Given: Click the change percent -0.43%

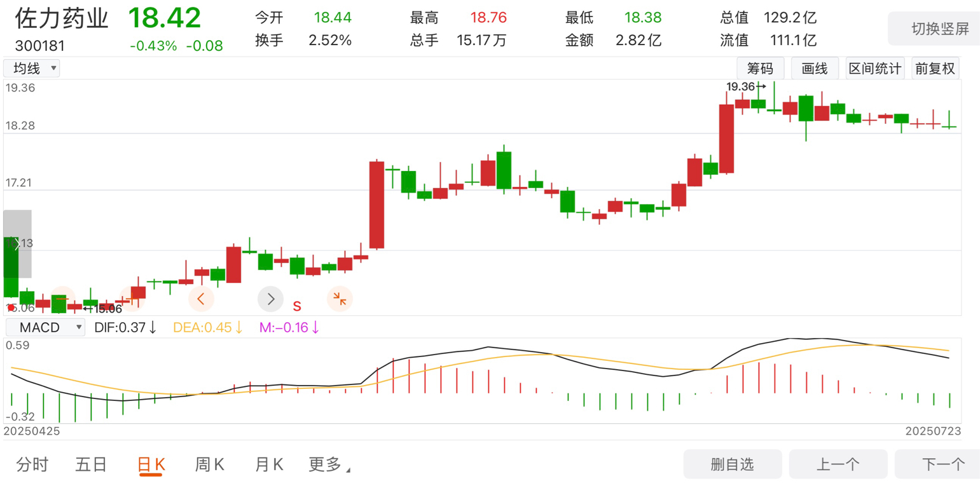Looking at the screenshot, I should 153,46.
